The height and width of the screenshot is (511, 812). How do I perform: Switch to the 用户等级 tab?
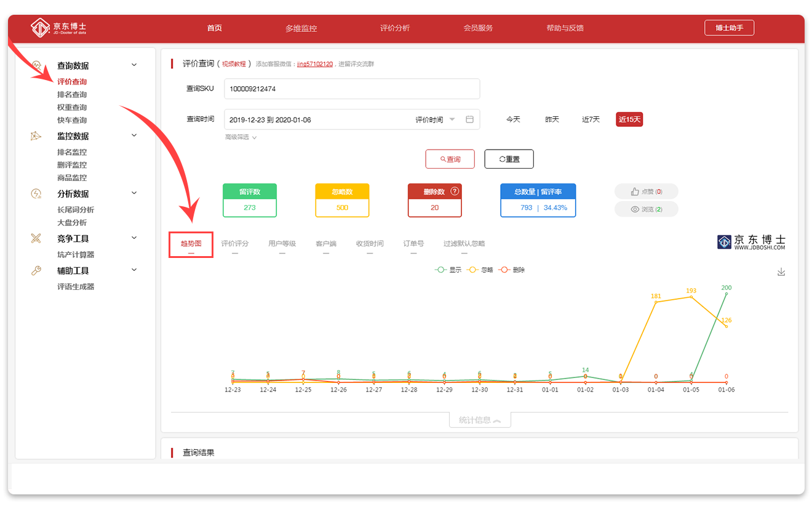click(x=282, y=244)
